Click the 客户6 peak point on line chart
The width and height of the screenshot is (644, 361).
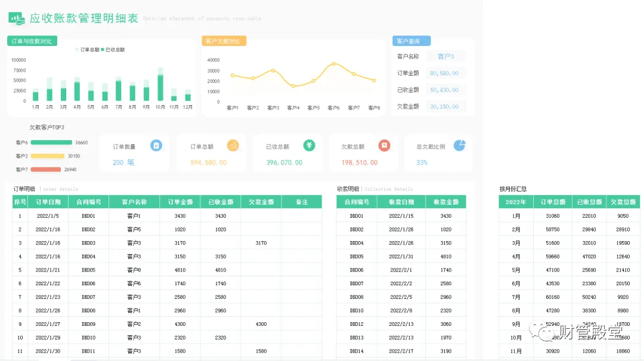(333, 64)
